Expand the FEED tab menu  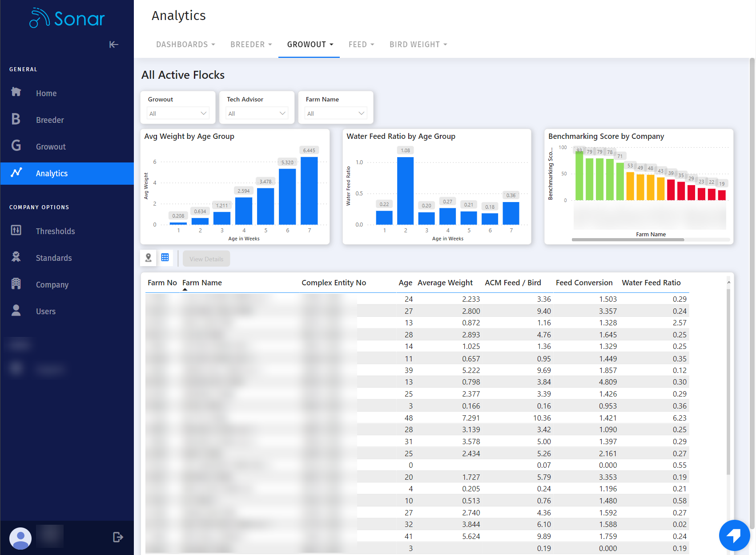coord(361,45)
